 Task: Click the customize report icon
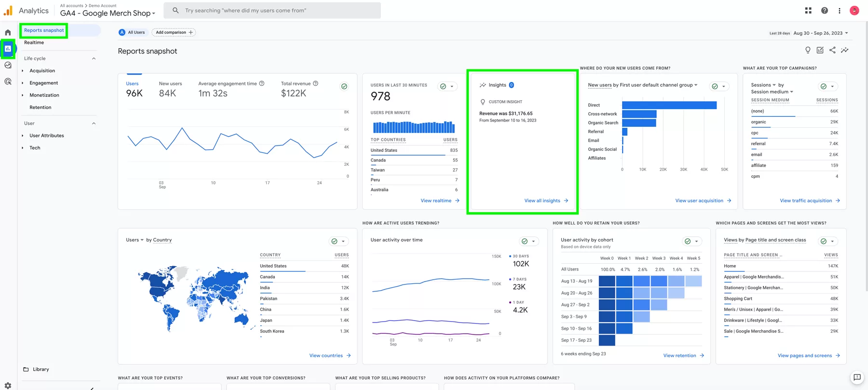click(x=820, y=50)
